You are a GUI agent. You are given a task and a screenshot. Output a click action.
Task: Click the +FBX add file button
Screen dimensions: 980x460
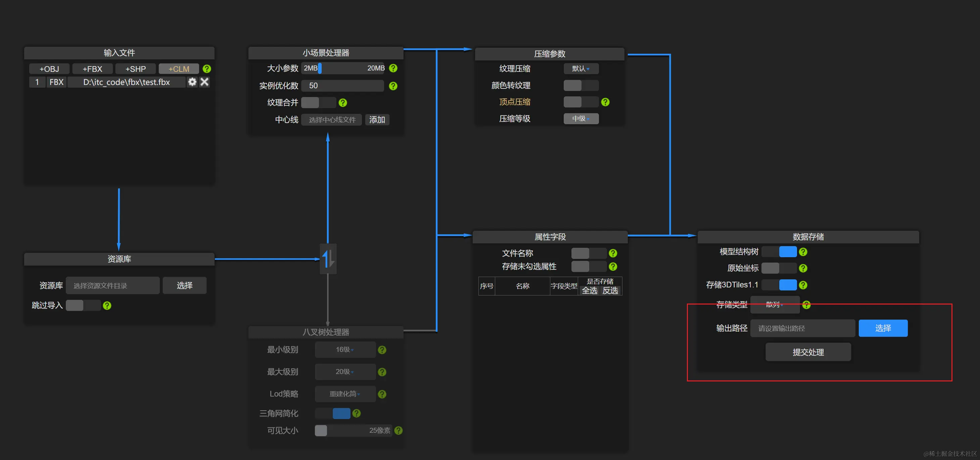tap(92, 69)
